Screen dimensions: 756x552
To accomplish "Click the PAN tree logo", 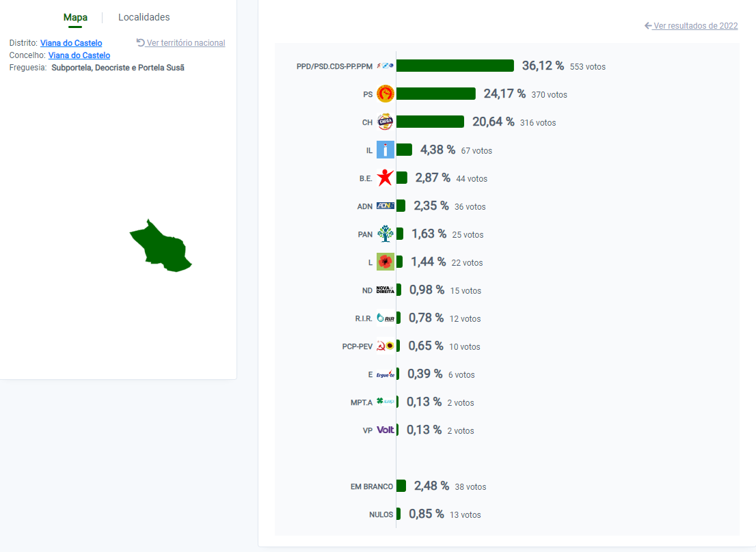I will [386, 234].
